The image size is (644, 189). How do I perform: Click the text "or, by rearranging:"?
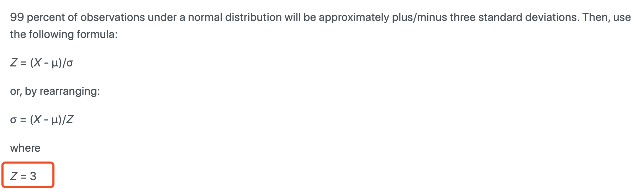click(x=55, y=91)
